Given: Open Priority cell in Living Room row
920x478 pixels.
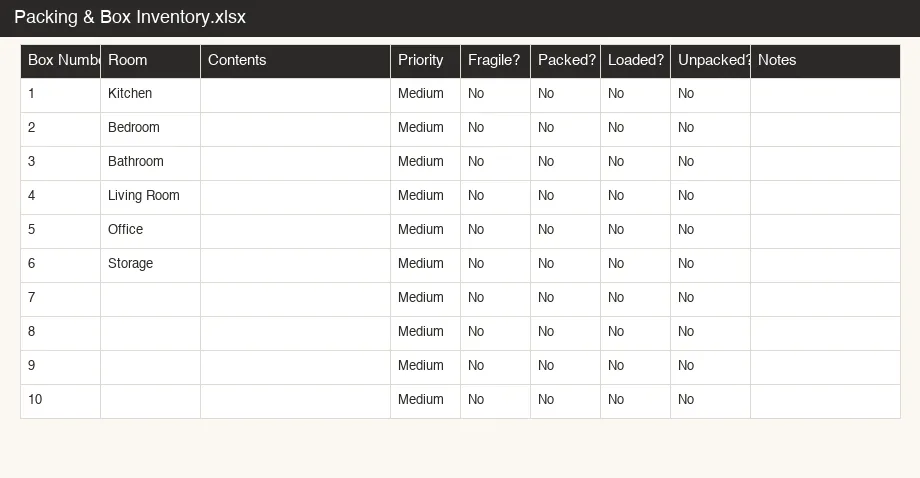Looking at the screenshot, I should (425, 197).
